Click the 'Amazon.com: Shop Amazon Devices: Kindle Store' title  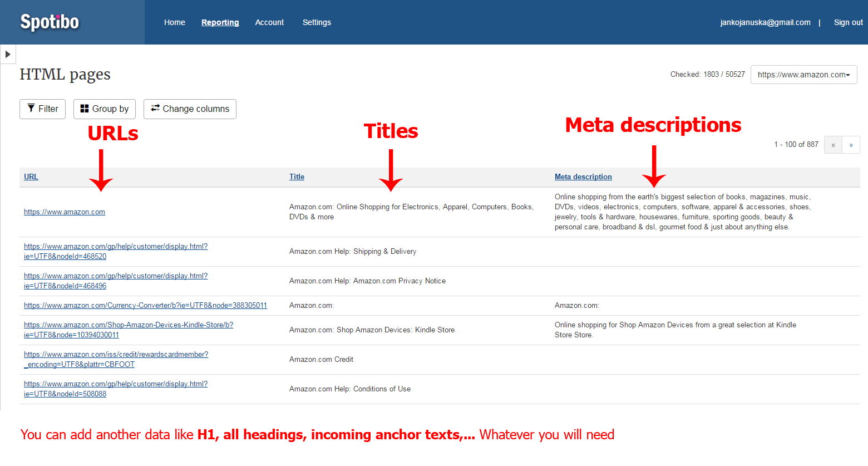(x=372, y=330)
